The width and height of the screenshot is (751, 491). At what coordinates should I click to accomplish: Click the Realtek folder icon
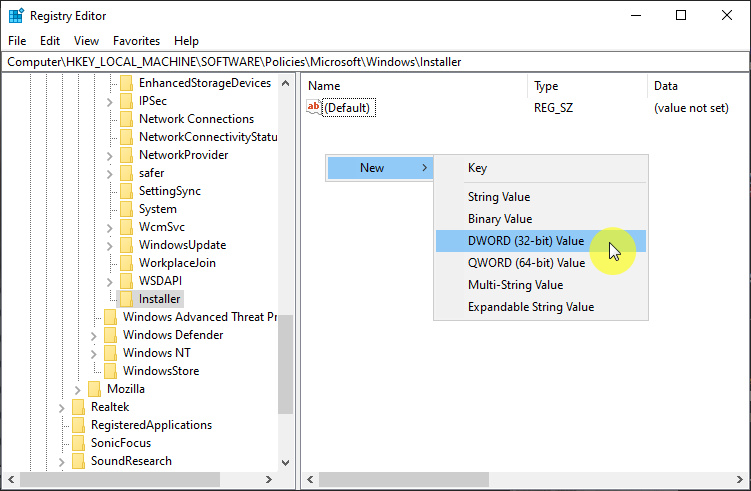coord(78,407)
